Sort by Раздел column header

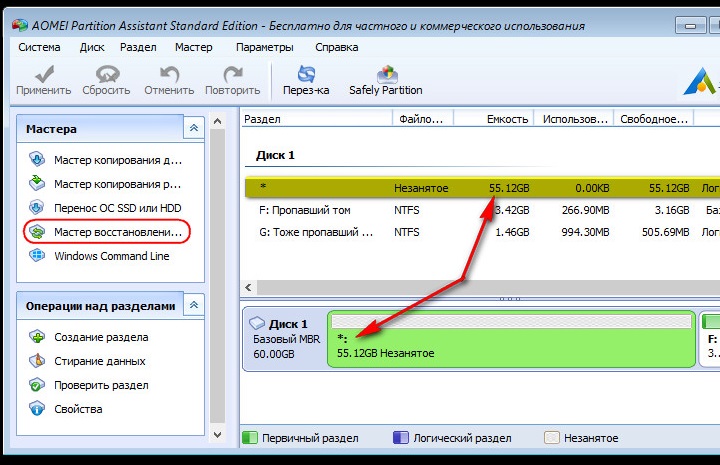[316, 119]
